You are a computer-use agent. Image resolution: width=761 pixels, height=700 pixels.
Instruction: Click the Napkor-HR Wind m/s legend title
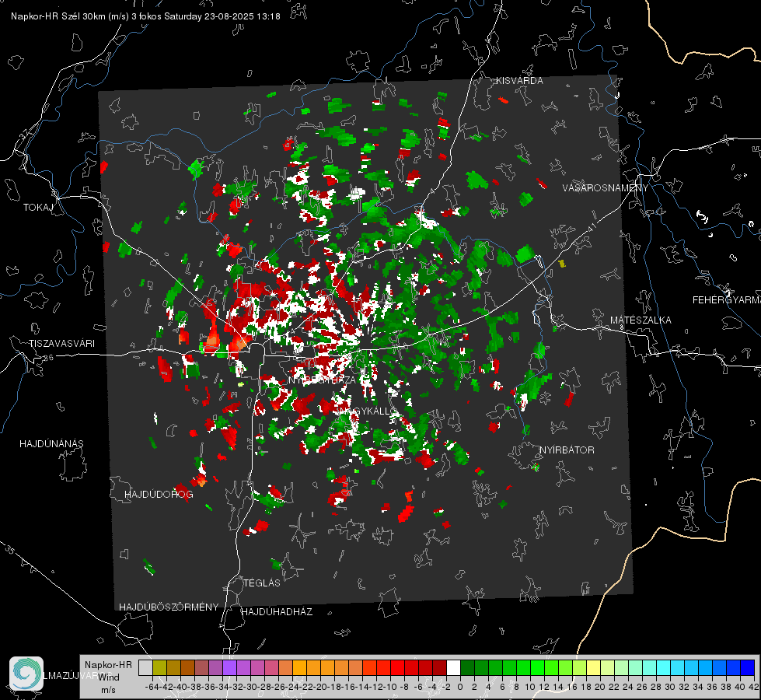point(108,677)
